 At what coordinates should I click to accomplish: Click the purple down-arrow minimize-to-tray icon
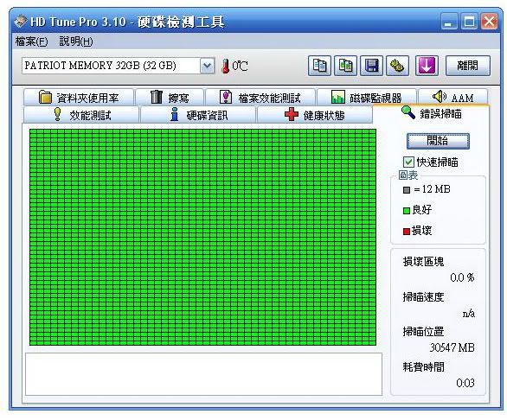pyautogui.click(x=427, y=66)
